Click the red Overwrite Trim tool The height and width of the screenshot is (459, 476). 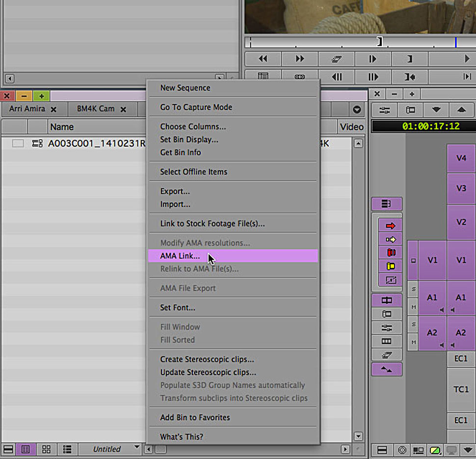391,253
